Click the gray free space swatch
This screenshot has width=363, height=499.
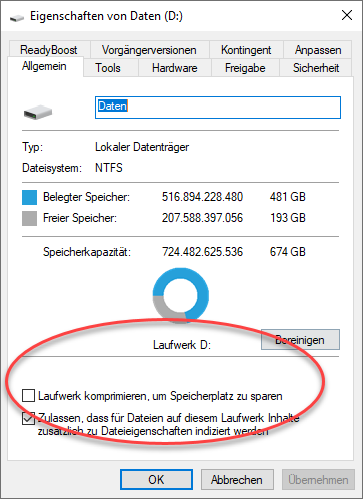(x=29, y=218)
